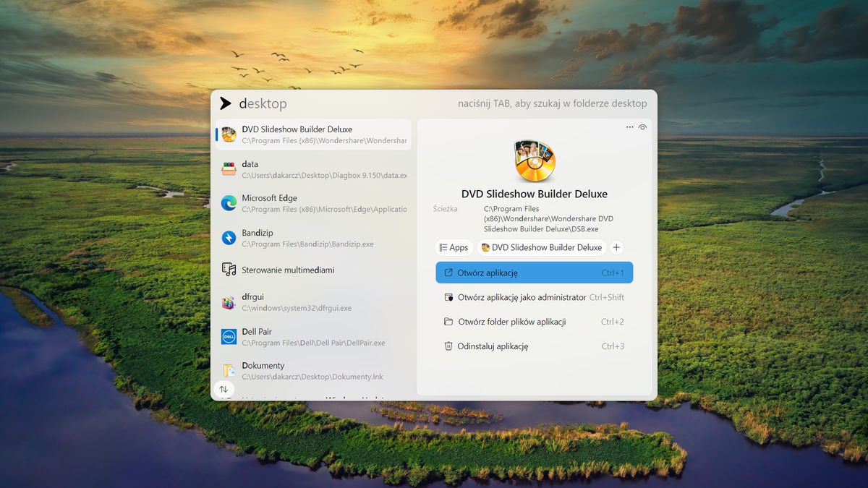Choose Otwórz aplikację action
This screenshot has height=488, width=868.
pos(535,273)
